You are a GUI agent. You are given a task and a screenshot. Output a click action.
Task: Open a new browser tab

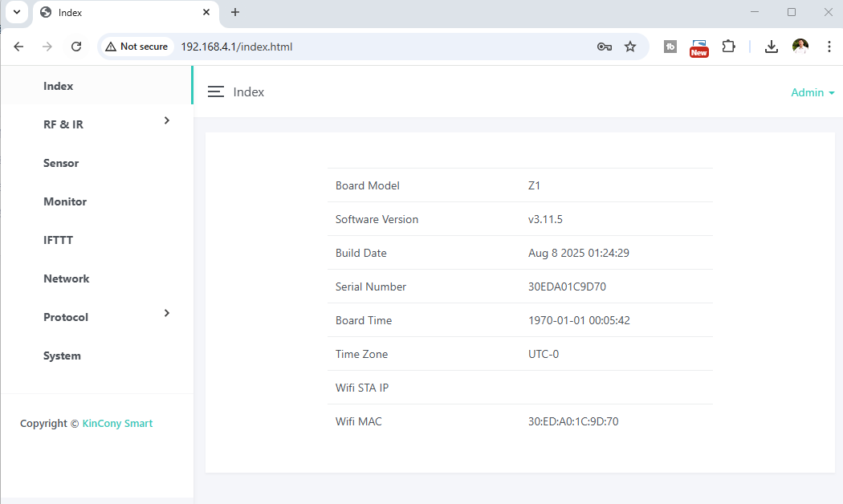click(x=235, y=12)
